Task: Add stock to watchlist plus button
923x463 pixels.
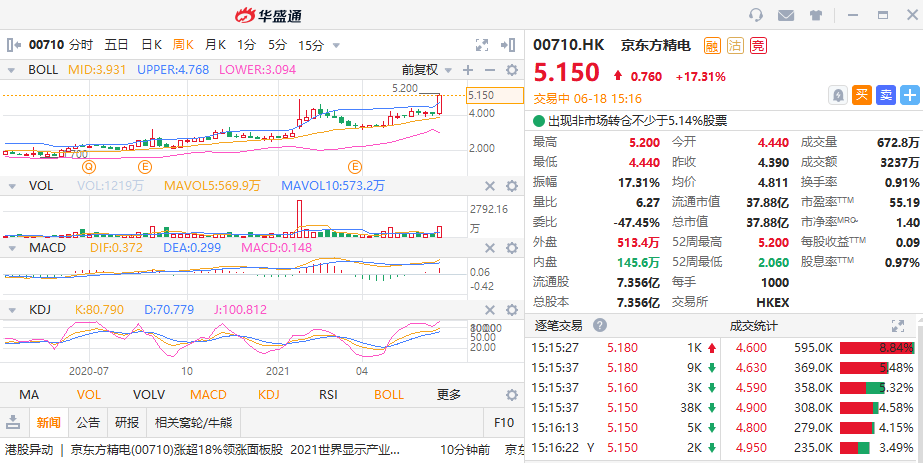Action: tap(910, 95)
